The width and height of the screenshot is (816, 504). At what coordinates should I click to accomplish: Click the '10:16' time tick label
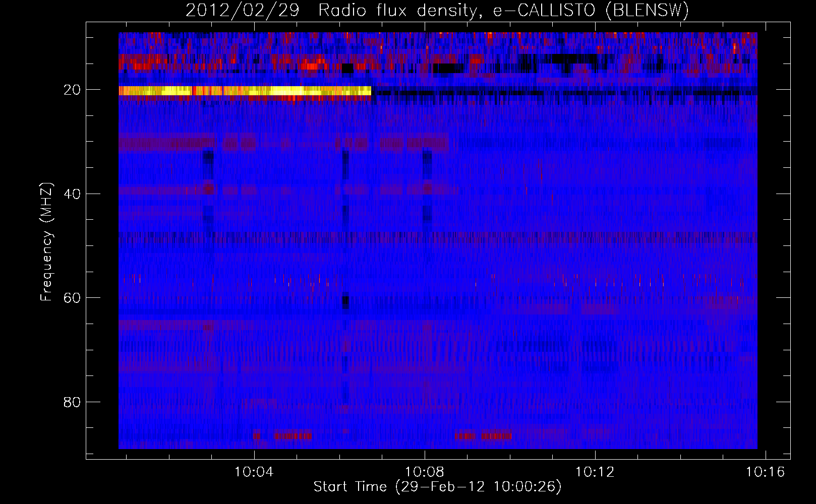click(x=766, y=472)
